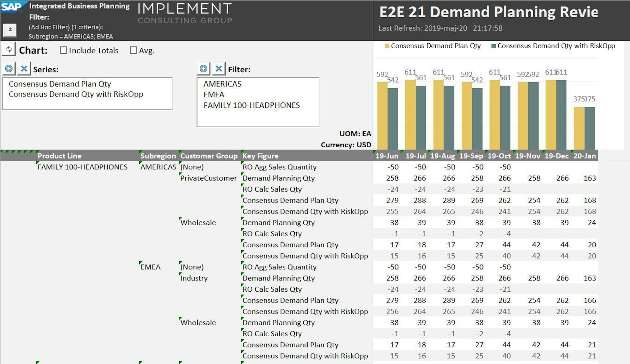Enable the Include Totals checkbox
This screenshot has width=630, height=364.
[64, 50]
